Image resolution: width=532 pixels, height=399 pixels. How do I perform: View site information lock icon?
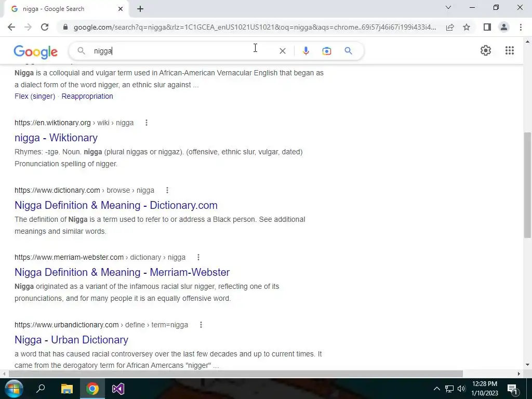pyautogui.click(x=65, y=27)
